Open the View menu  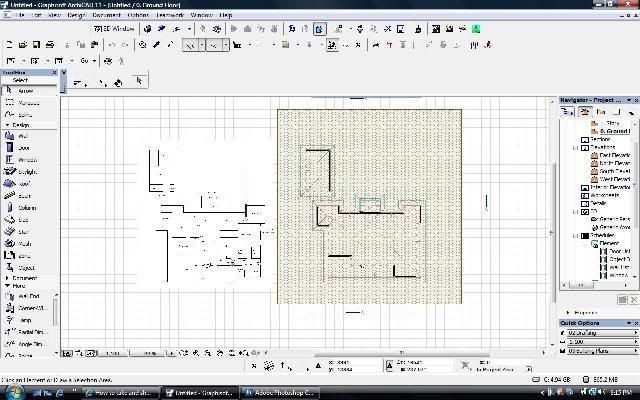[x=54, y=15]
